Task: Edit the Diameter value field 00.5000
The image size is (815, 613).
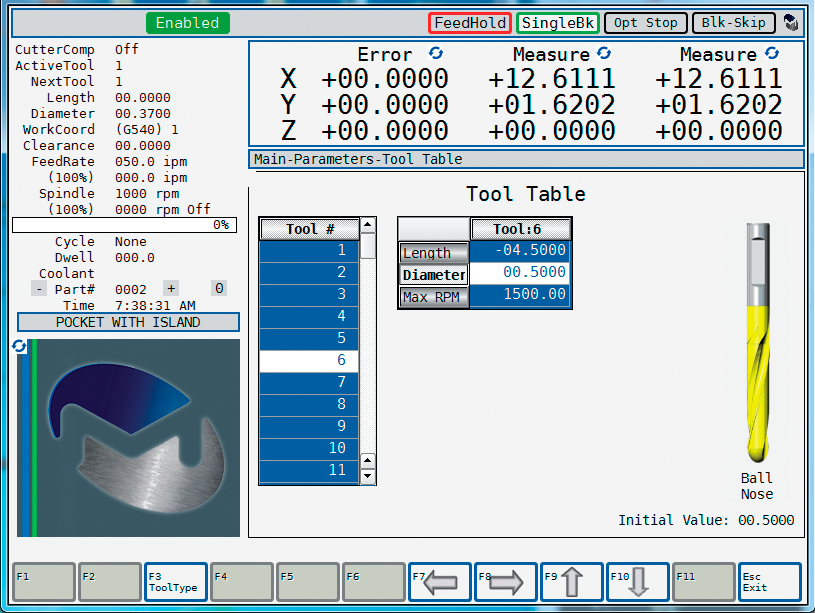Action: [x=520, y=274]
